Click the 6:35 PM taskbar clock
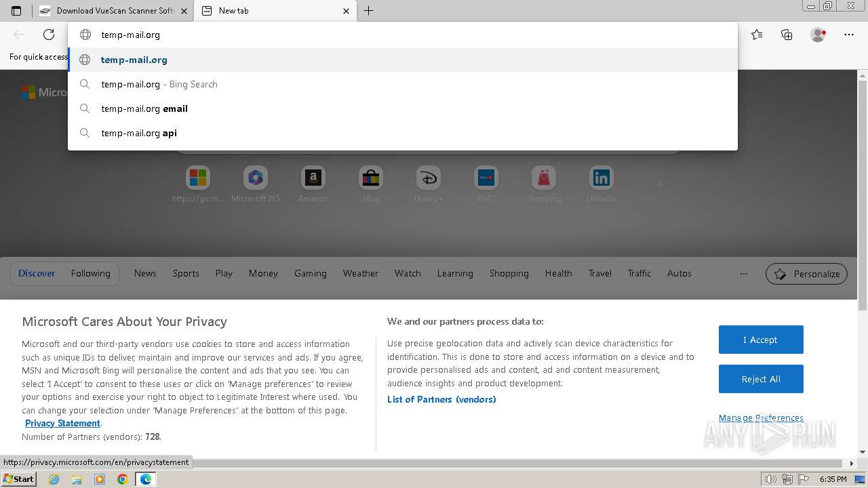The height and width of the screenshot is (488, 868). pyautogui.click(x=833, y=479)
